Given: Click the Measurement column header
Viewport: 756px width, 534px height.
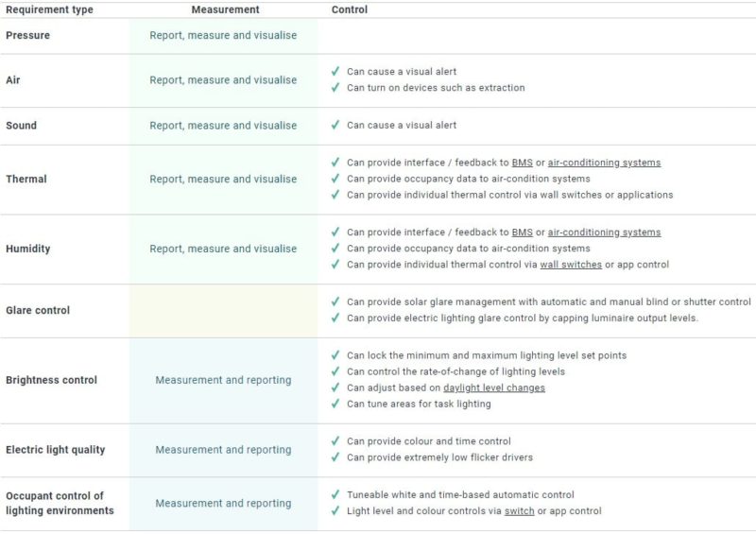Looking at the screenshot, I should (x=225, y=9).
